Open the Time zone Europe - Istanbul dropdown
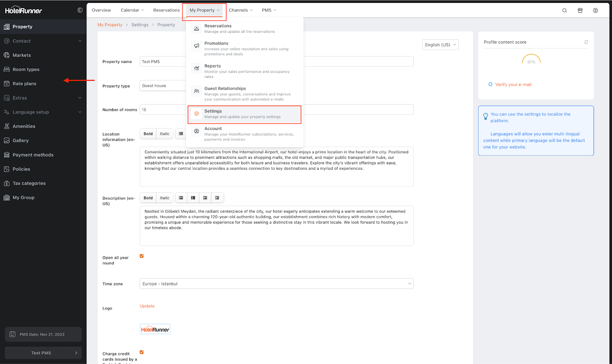Viewport: 612px width, 364px height. click(276, 284)
